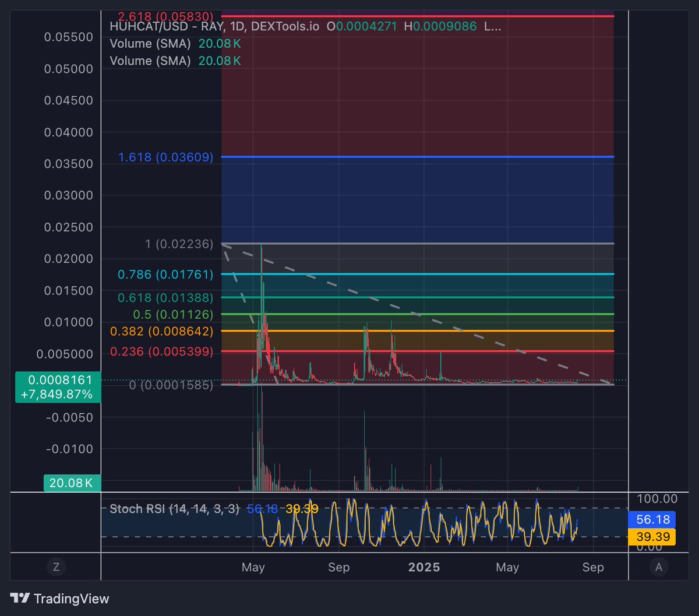The width and height of the screenshot is (699, 616).
Task: Click the volume value tag 20.08K
Action: pos(72,483)
